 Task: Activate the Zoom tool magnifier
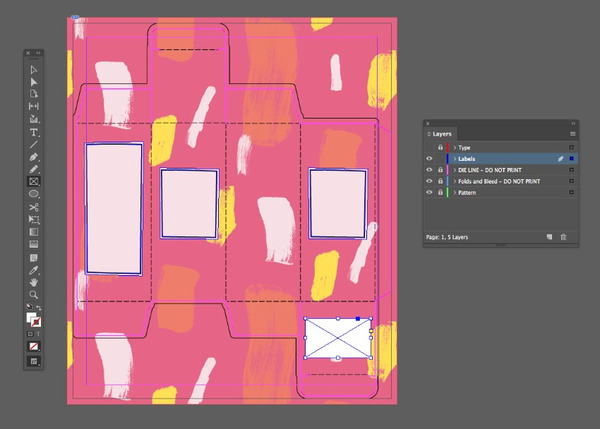point(34,295)
